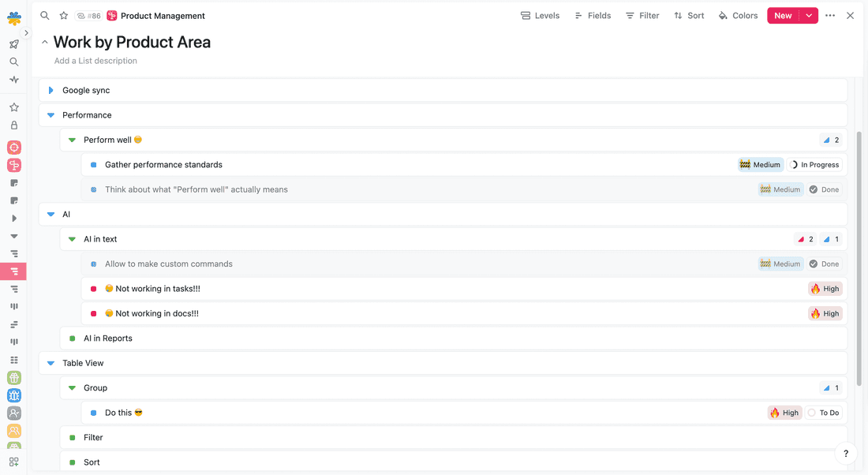Viewport: 868px width, 475px height.
Task: Expand the Google sync group
Action: [x=51, y=91]
